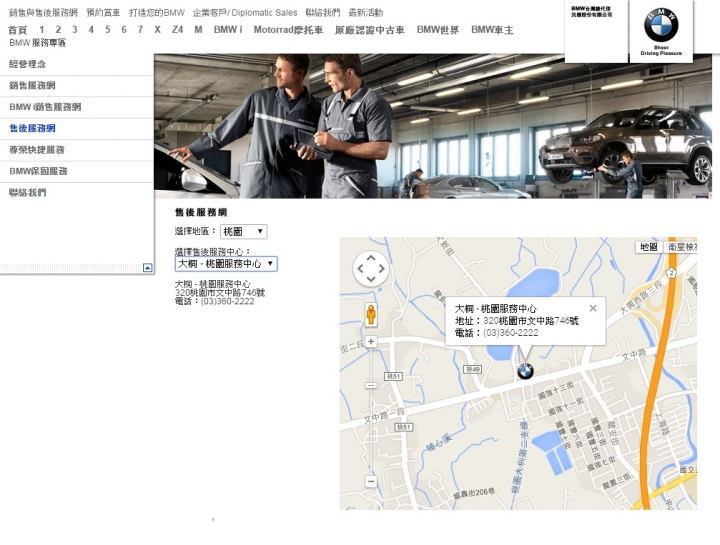The height and width of the screenshot is (545, 720).
Task: Open 打造您的BMW top menu
Action: 157,13
